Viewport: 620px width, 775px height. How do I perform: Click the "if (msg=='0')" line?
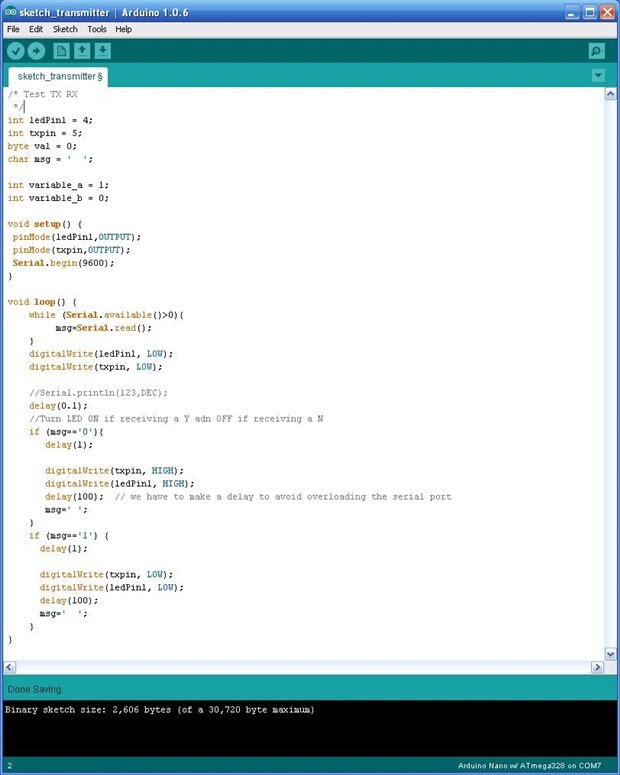coord(66,432)
